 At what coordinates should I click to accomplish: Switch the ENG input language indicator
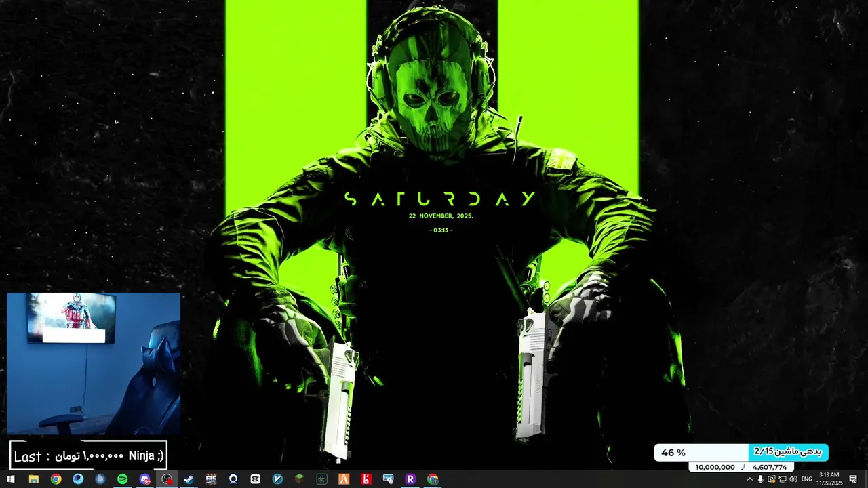pyautogui.click(x=807, y=479)
